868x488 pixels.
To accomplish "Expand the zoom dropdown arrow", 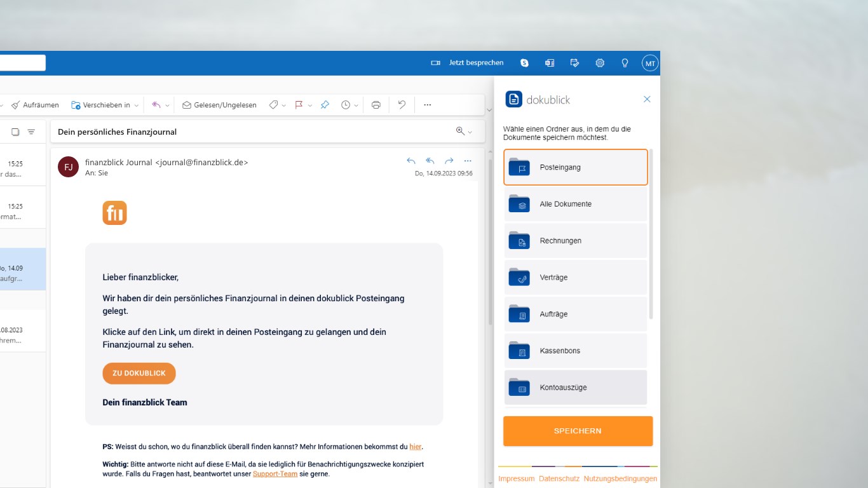I will coord(470,132).
